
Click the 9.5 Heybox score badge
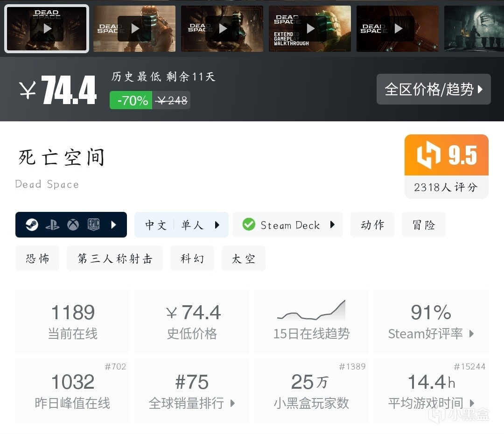tap(447, 155)
